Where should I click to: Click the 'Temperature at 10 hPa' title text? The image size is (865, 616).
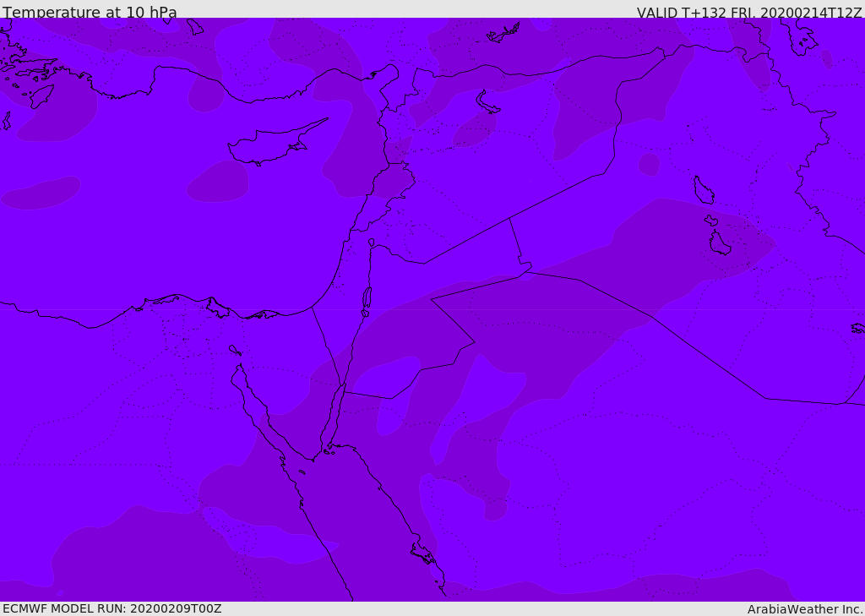click(90, 12)
